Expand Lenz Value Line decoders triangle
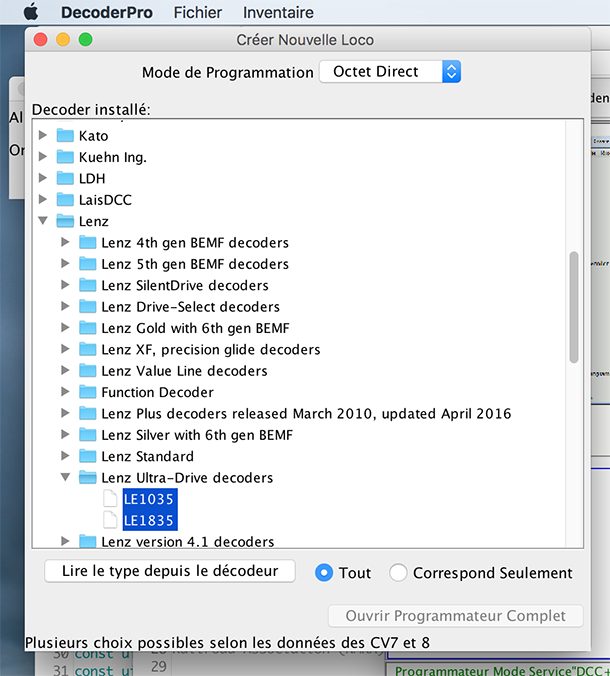The height and width of the screenshot is (676, 610). coord(65,370)
